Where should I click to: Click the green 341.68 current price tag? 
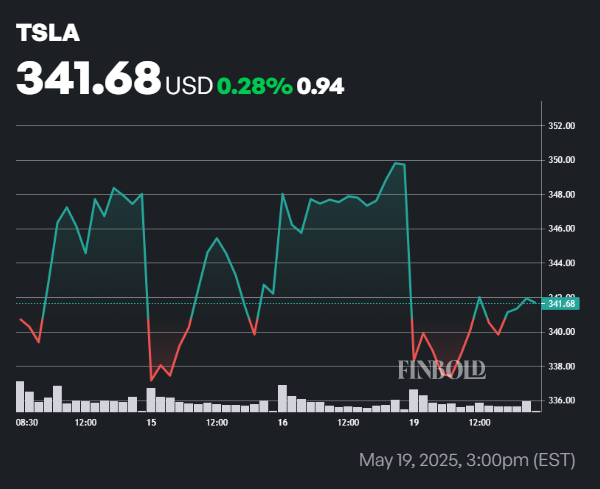point(561,304)
